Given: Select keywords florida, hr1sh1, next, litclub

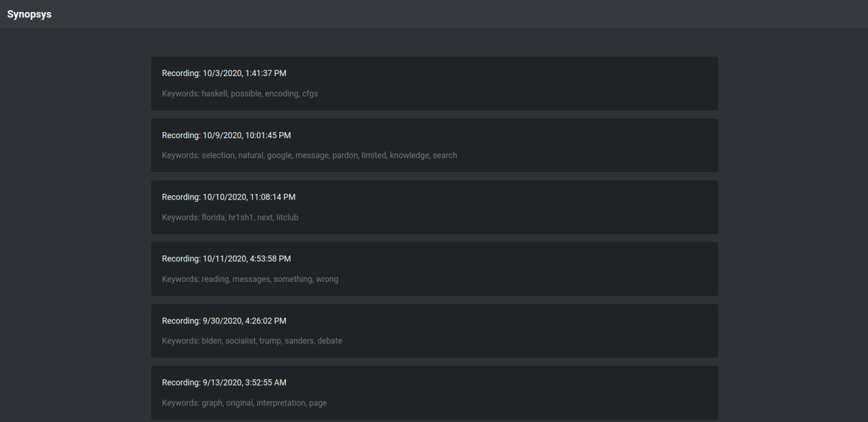Looking at the screenshot, I should [x=230, y=217].
